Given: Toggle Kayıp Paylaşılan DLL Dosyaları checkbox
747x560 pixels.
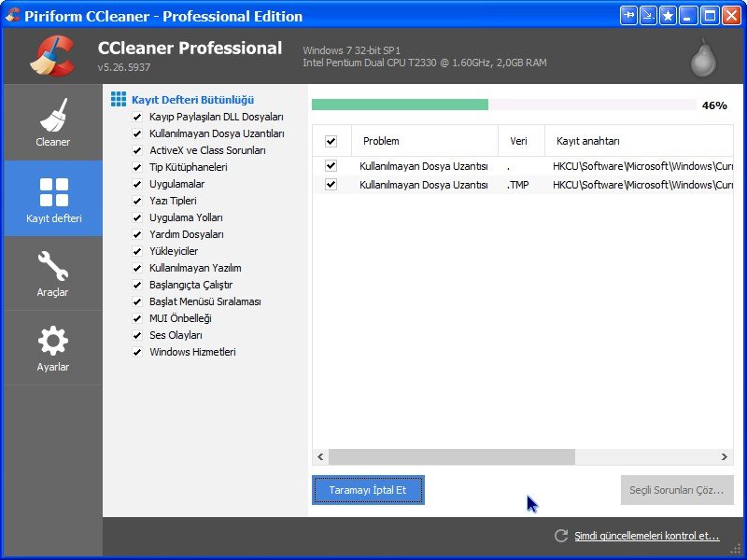Looking at the screenshot, I should [x=137, y=118].
